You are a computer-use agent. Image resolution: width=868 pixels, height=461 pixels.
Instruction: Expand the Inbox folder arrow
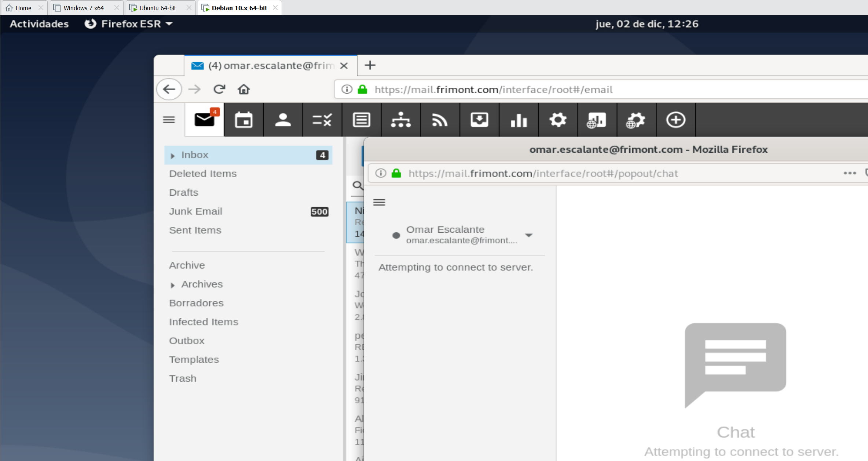coord(173,156)
